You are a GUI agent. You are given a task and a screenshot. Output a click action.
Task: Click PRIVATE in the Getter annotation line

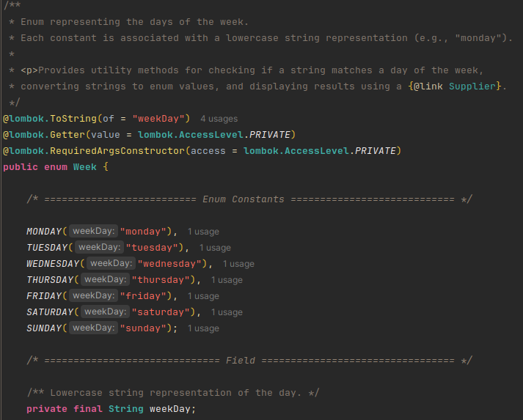coord(270,135)
